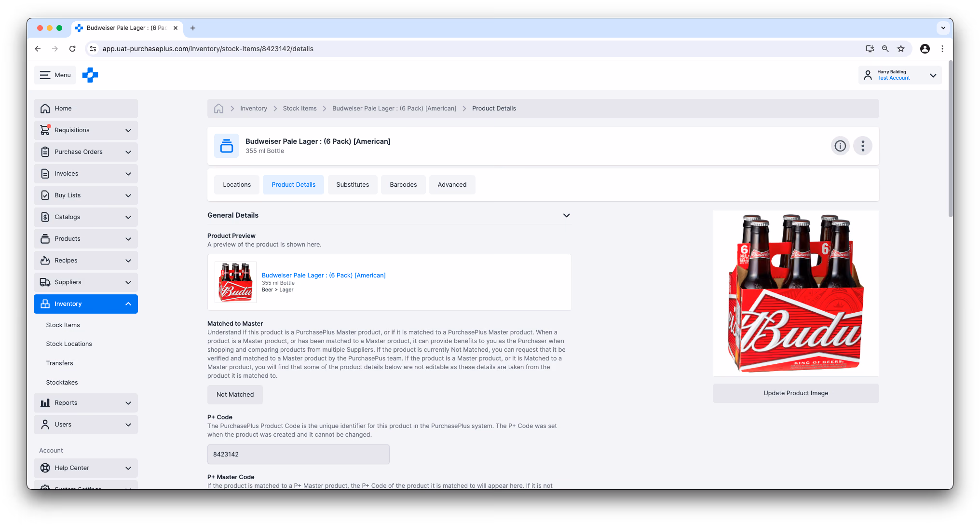Image resolution: width=980 pixels, height=525 pixels.
Task: Switch to the Locations tab
Action: pyautogui.click(x=237, y=185)
